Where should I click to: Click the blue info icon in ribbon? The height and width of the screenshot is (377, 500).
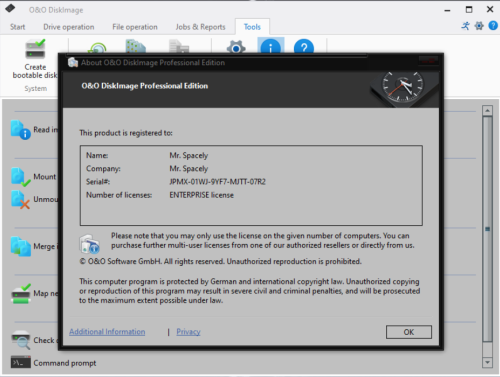click(270, 47)
